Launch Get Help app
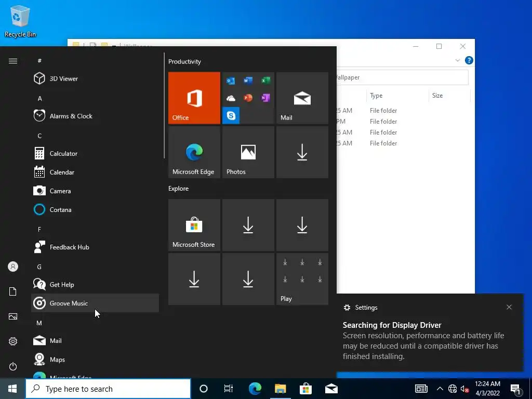532x399 pixels. pyautogui.click(x=95, y=284)
